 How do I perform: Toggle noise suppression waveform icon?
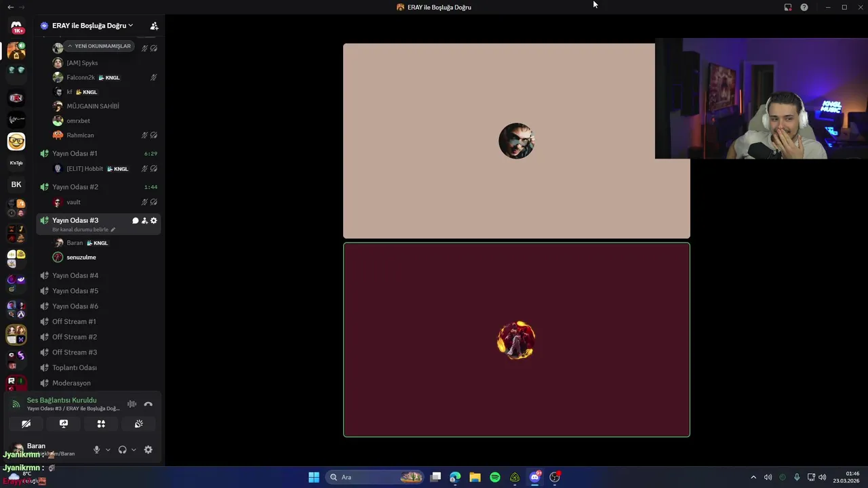point(132,404)
